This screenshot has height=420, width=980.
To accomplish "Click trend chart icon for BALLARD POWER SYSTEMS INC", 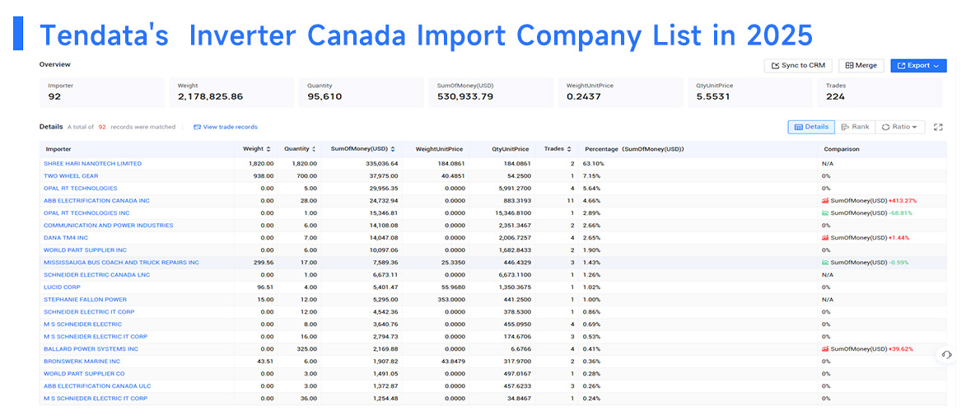I will [x=825, y=348].
